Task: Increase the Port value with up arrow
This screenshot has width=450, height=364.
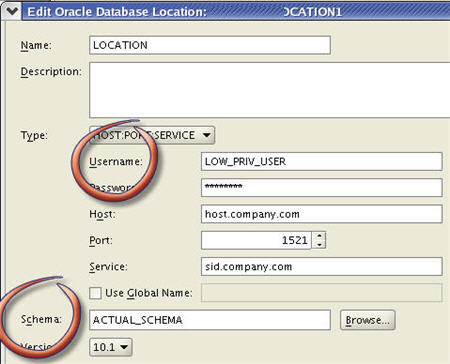Action: pos(319,236)
